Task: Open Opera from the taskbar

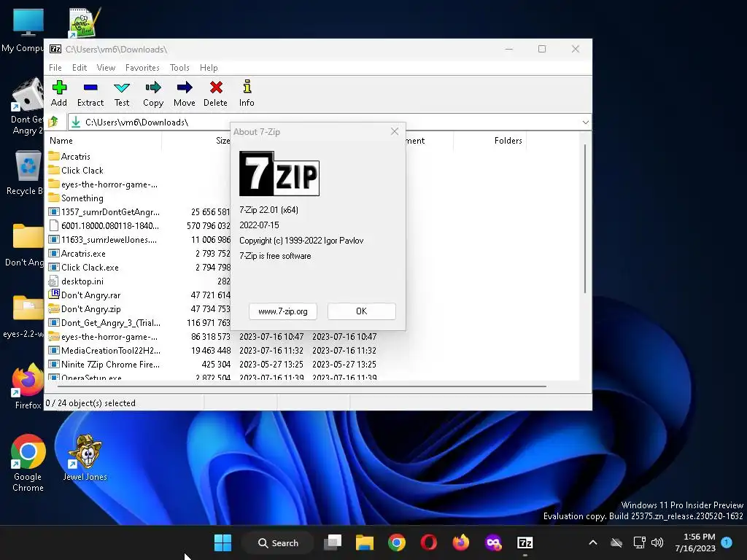Action: tap(429, 542)
